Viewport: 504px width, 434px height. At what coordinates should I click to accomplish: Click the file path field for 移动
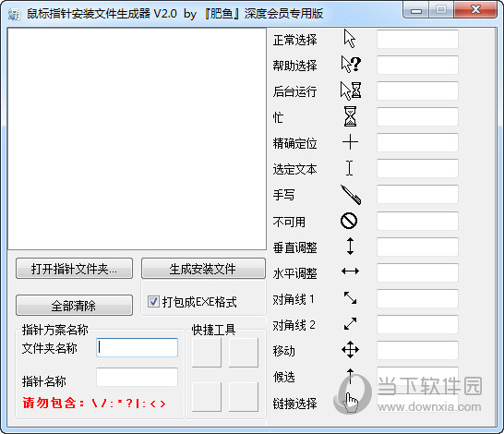[x=417, y=350]
